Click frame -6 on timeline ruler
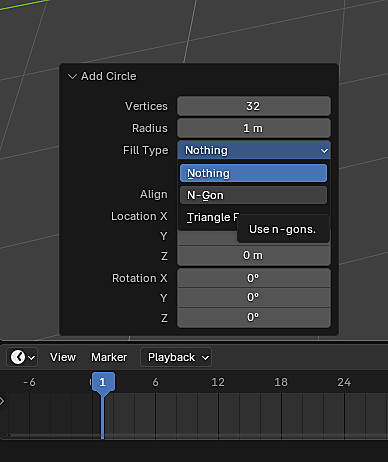 (x=29, y=382)
